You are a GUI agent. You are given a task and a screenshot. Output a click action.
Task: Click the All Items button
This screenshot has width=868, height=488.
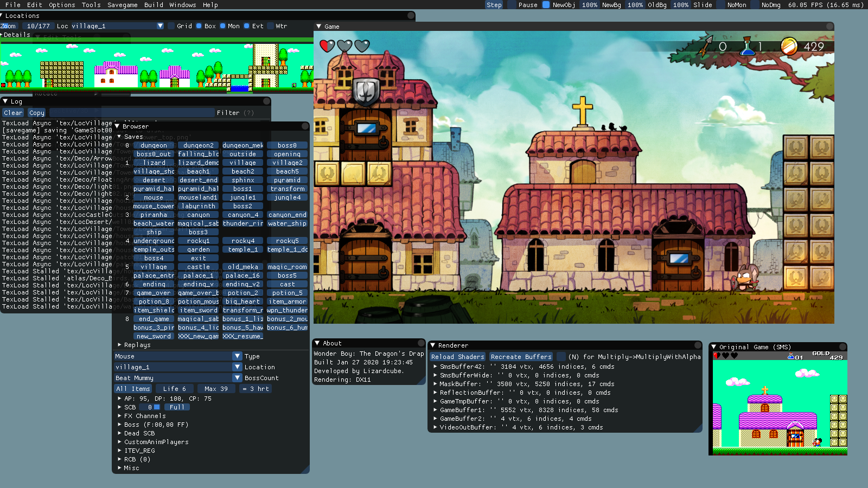pyautogui.click(x=133, y=389)
